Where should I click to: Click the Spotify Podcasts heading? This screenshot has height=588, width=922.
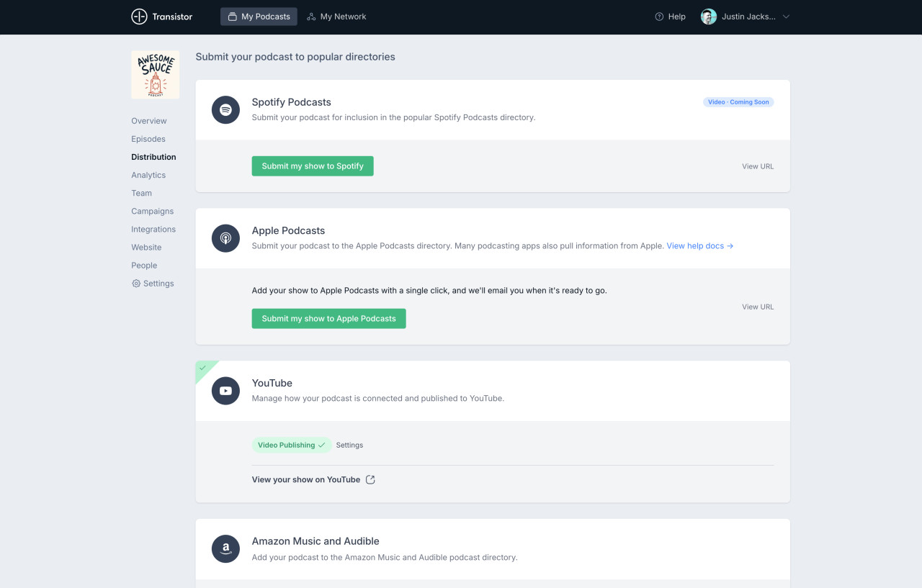292,102
